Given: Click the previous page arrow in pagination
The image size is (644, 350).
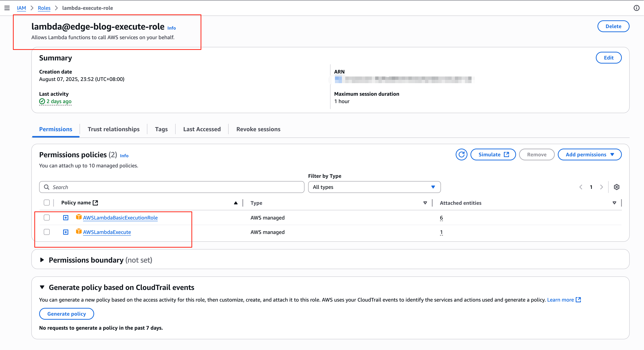Looking at the screenshot, I should [x=581, y=187].
